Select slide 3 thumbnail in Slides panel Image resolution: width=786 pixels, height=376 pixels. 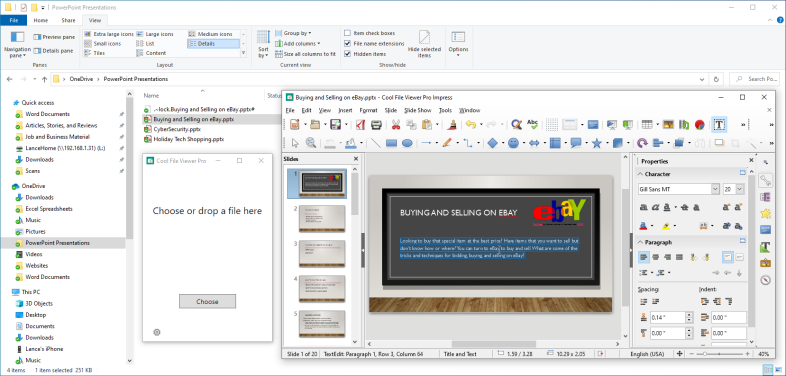point(322,253)
